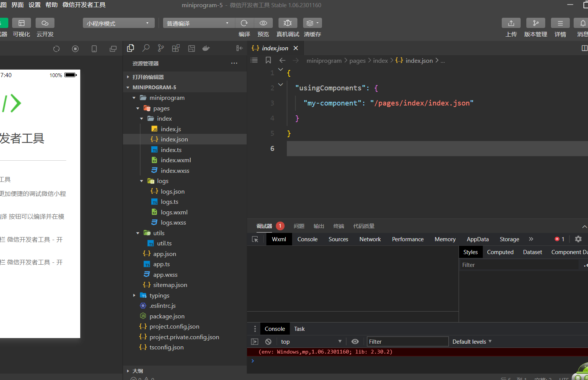Open devtools settings gear
Viewport: 588px width, 380px height.
tap(578, 239)
